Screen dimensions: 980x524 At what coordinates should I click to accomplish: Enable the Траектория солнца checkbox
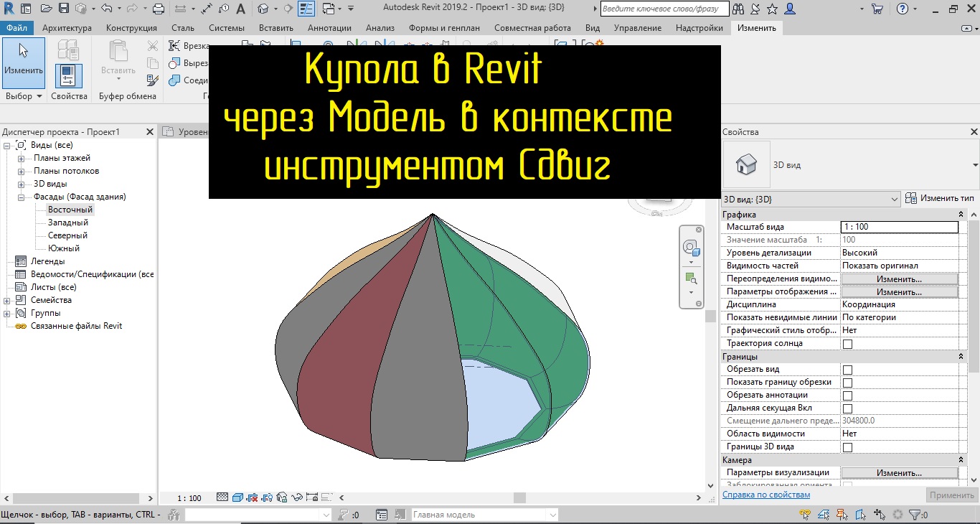pyautogui.click(x=847, y=344)
